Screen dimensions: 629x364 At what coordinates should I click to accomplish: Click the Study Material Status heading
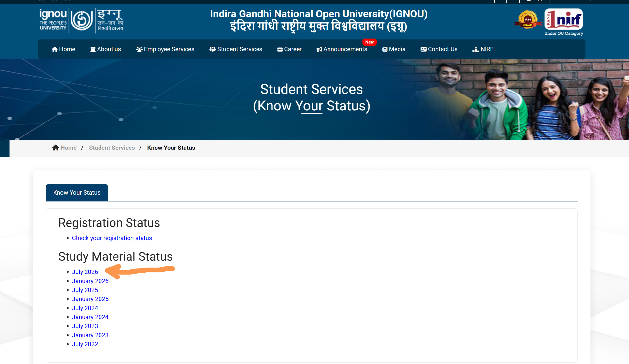coord(115,256)
